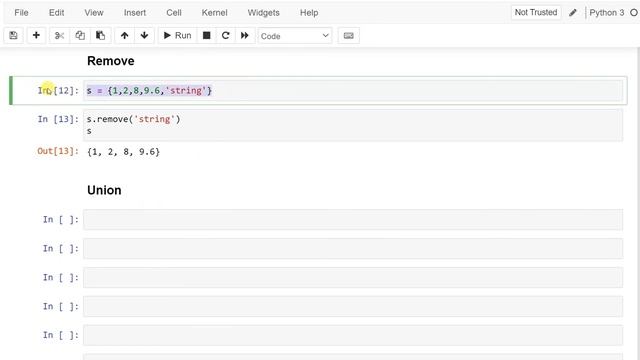Open the command palette keyboard icon

[x=349, y=36]
